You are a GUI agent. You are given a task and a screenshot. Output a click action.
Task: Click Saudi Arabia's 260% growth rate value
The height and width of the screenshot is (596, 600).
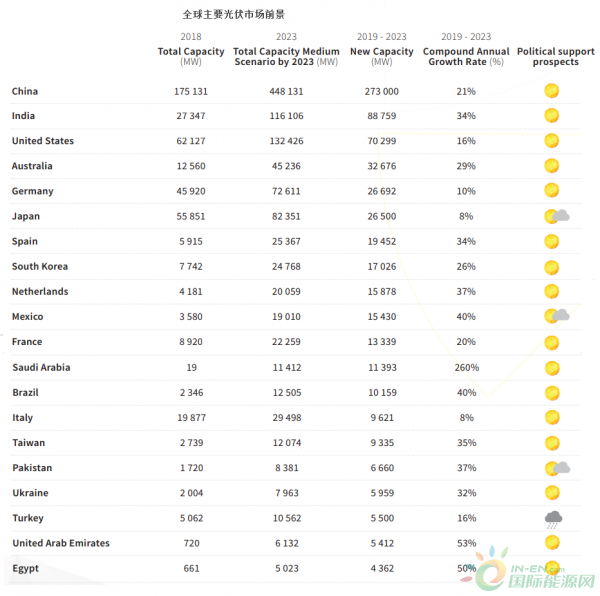[x=466, y=367]
